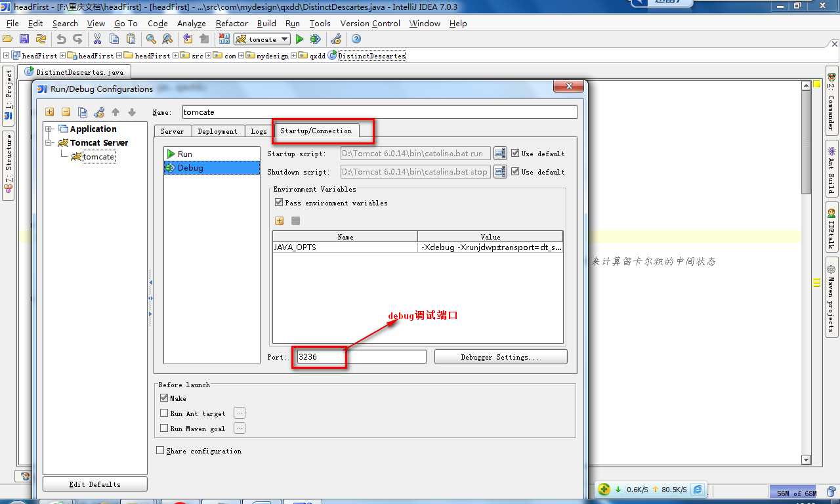Viewport: 840px width, 504px height.
Task: Open the Maven projects side panel
Action: [831, 297]
